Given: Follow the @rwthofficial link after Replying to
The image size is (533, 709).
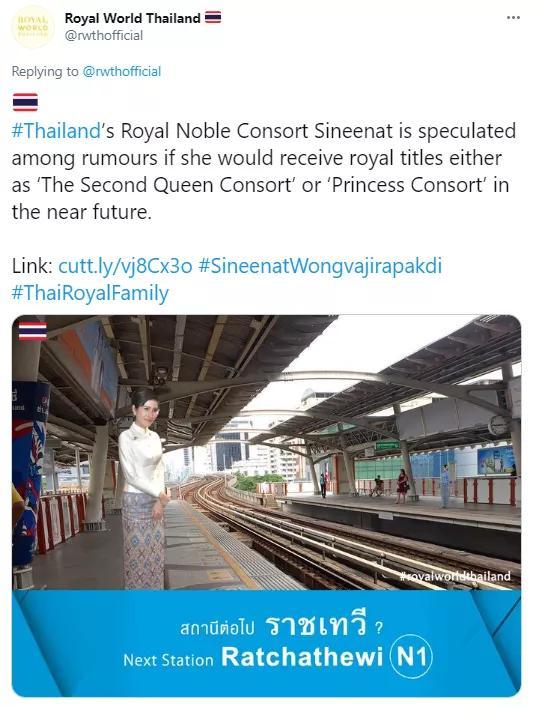Looking at the screenshot, I should tap(122, 71).
